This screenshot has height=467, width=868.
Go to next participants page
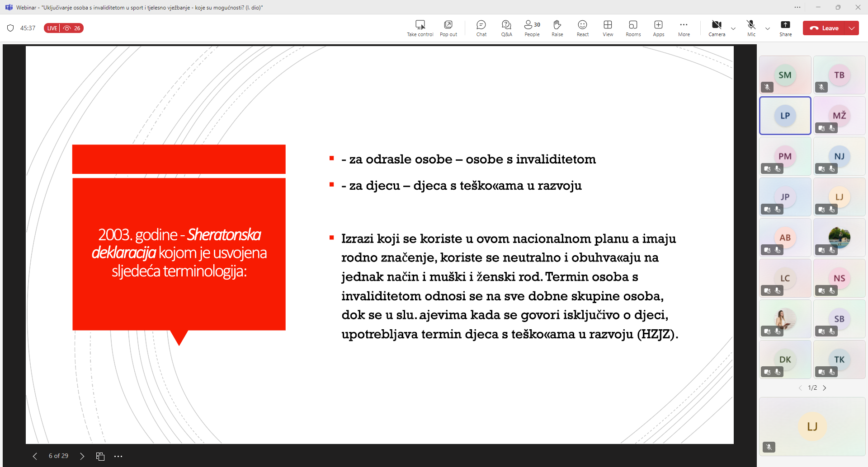pos(825,388)
